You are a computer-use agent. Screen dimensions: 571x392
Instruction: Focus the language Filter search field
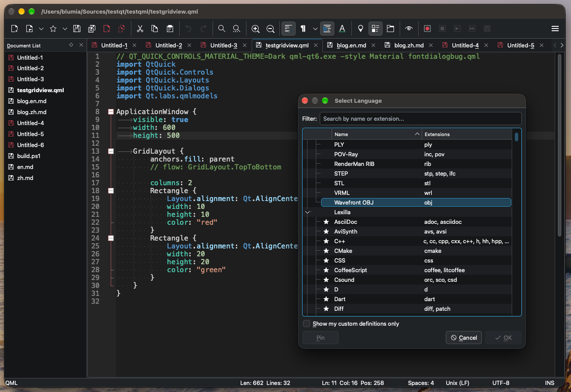(x=420, y=119)
